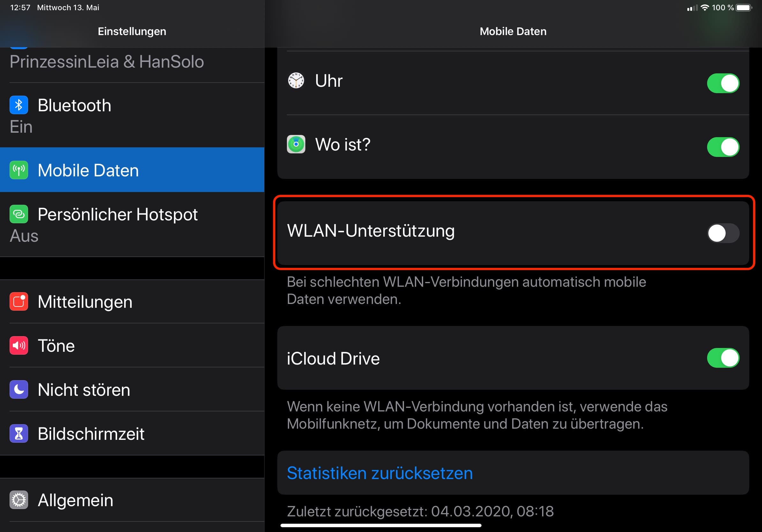Screen dimensions: 762x532
Task: Tap Statistiken zurücksetzen link
Action: coord(380,473)
